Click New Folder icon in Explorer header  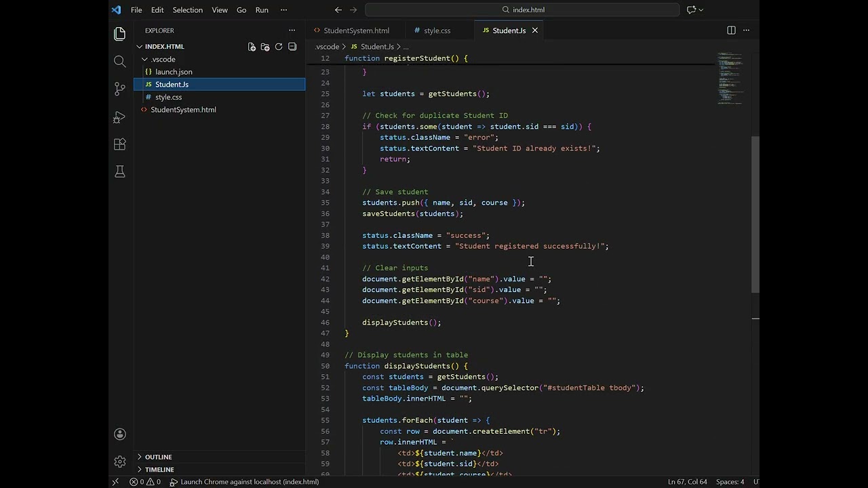pos(265,47)
